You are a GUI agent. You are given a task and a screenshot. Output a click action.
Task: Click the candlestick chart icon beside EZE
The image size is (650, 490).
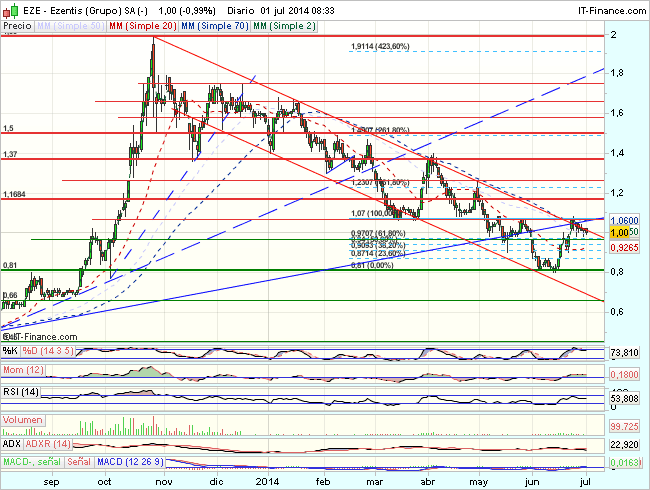11,7
